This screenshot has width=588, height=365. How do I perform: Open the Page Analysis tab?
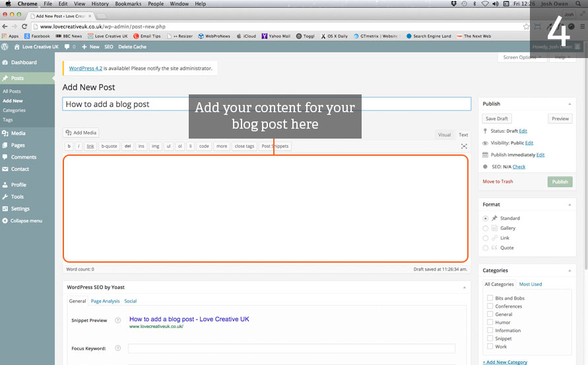[105, 301]
